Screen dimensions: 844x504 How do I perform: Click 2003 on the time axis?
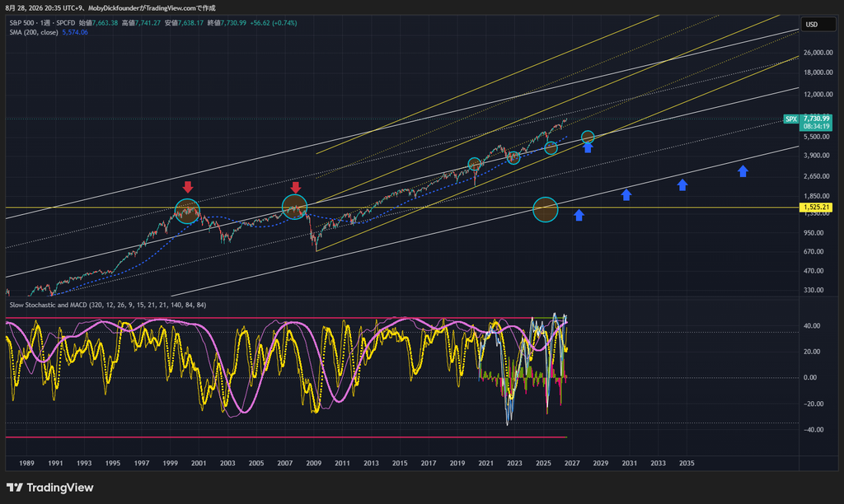[227, 463]
